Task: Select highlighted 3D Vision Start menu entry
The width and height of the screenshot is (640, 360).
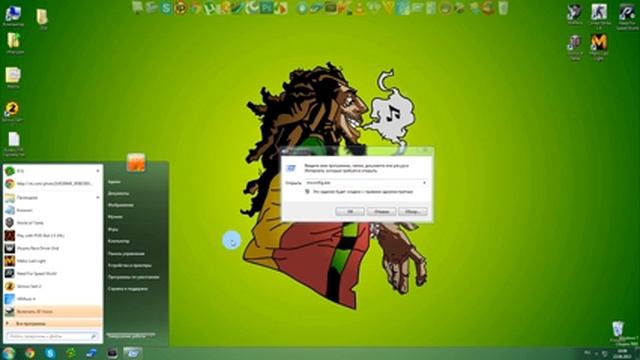Action: point(53,311)
